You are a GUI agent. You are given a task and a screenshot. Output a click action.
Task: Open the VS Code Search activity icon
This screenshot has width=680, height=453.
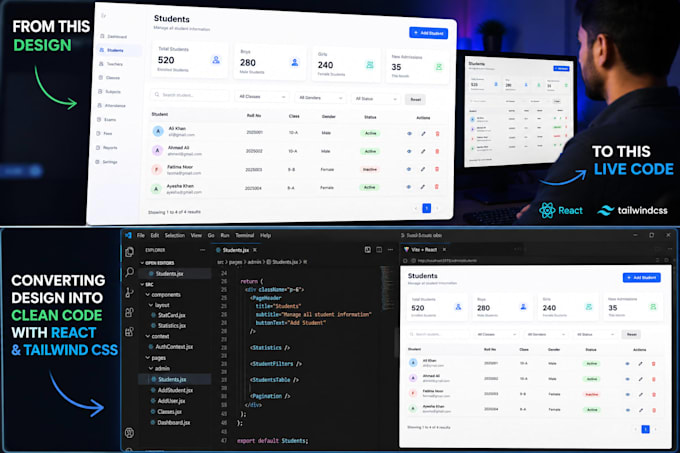tap(129, 272)
